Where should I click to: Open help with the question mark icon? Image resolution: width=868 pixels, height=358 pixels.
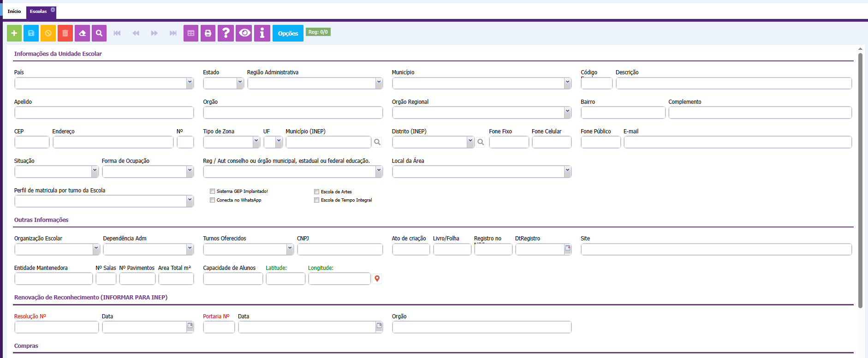[226, 33]
